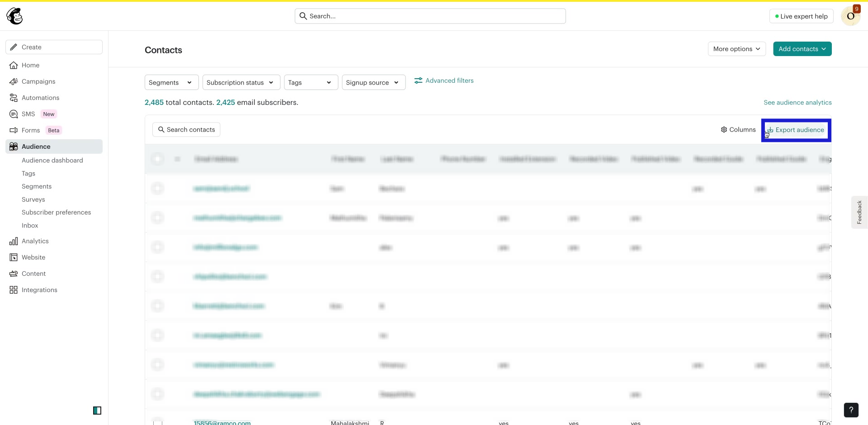Select the Analytics icon
This screenshot has width=868, height=425.
[x=14, y=241]
